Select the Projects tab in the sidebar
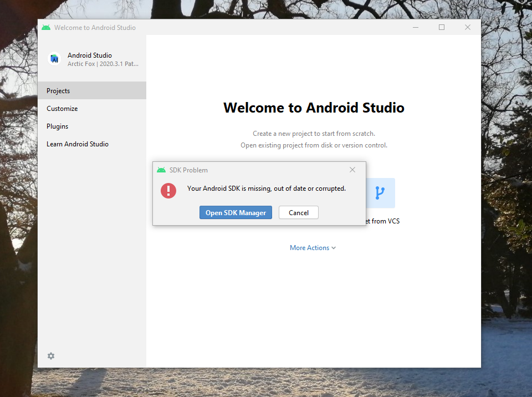This screenshot has height=397, width=532. click(x=92, y=91)
